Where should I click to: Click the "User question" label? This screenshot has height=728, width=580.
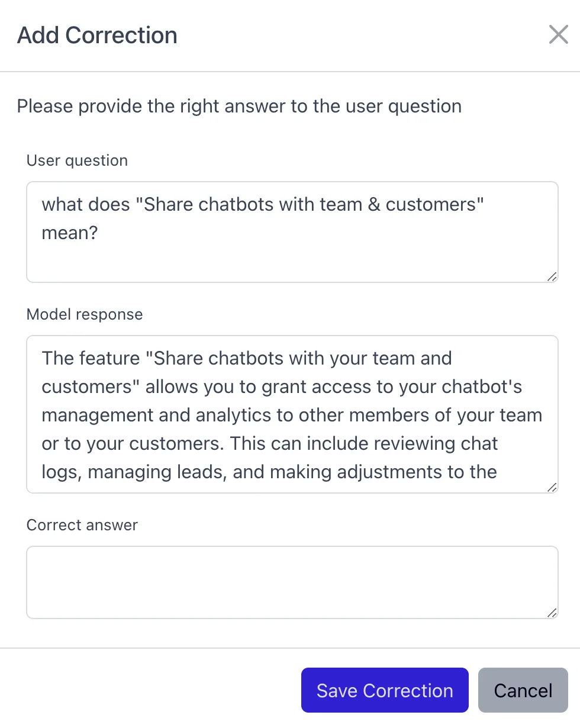click(x=77, y=160)
